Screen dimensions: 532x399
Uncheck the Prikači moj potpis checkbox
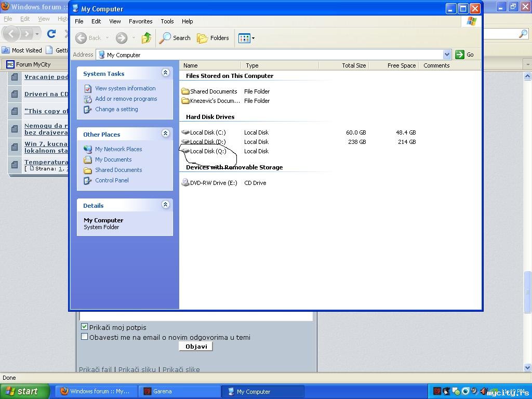tap(85, 327)
